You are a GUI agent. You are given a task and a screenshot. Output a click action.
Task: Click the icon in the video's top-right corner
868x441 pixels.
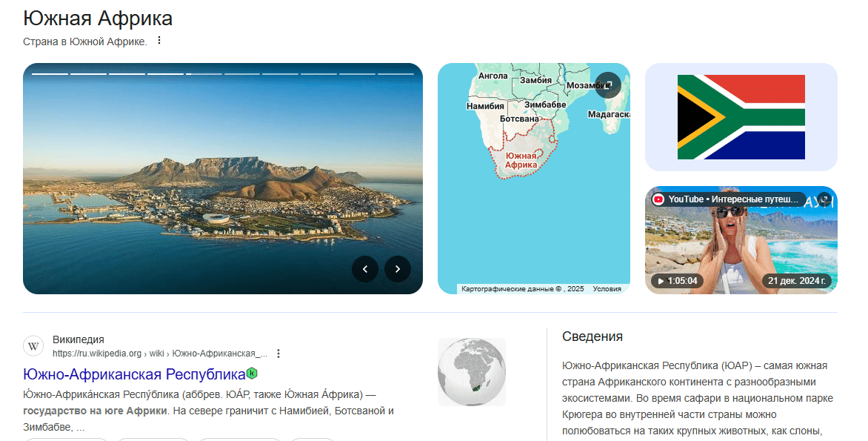click(x=824, y=199)
